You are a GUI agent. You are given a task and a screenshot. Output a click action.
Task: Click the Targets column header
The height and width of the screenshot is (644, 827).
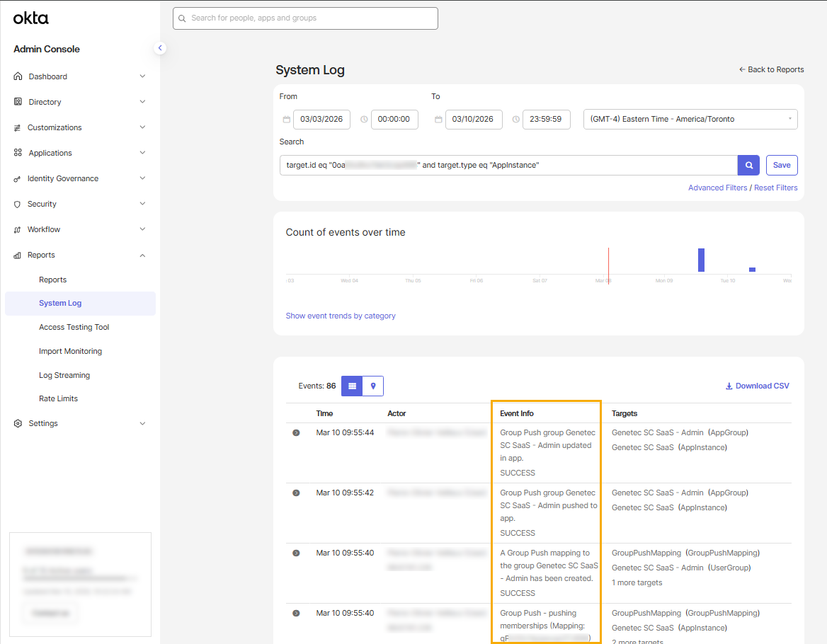pyautogui.click(x=624, y=414)
